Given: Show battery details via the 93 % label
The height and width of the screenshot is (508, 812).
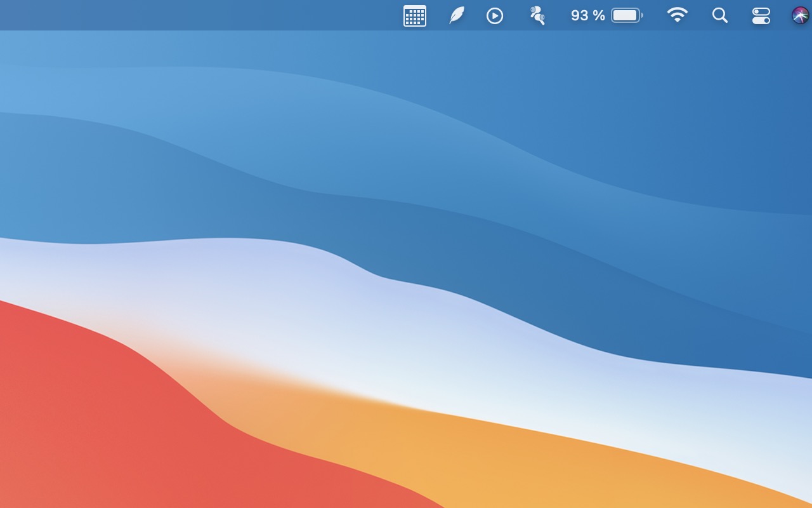Looking at the screenshot, I should tap(587, 16).
